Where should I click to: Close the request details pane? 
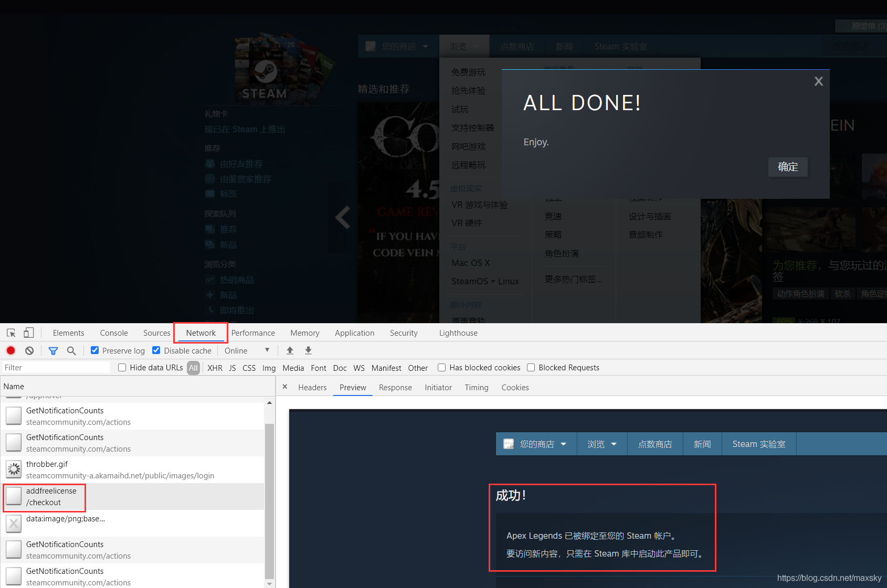click(x=285, y=387)
